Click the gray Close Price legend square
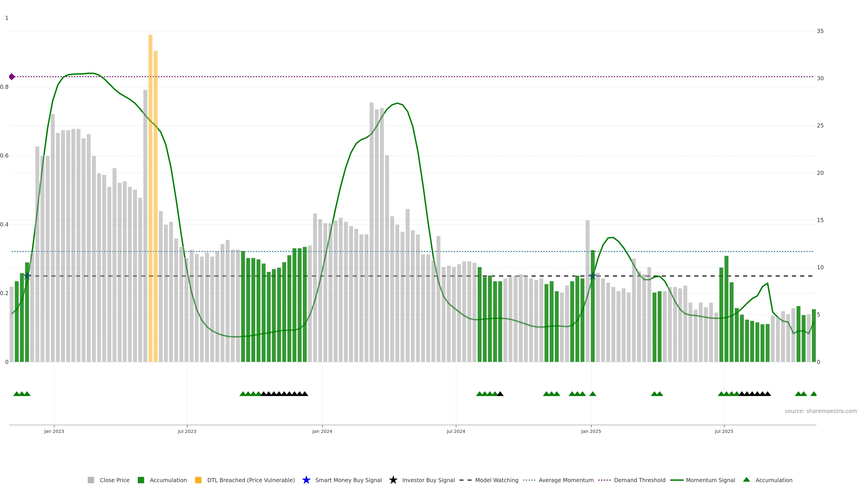Viewport: 868px width, 488px height. tap(91, 480)
